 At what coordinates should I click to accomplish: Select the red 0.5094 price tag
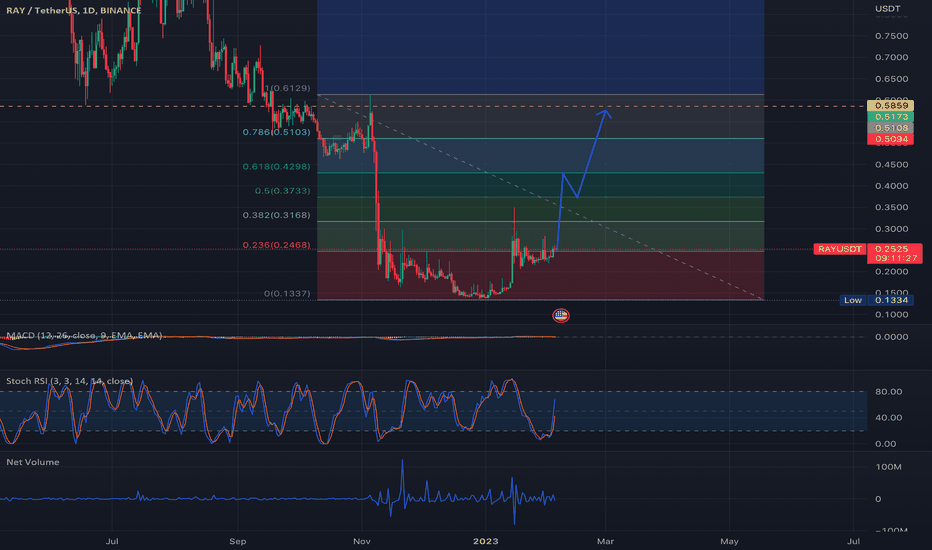[890, 139]
